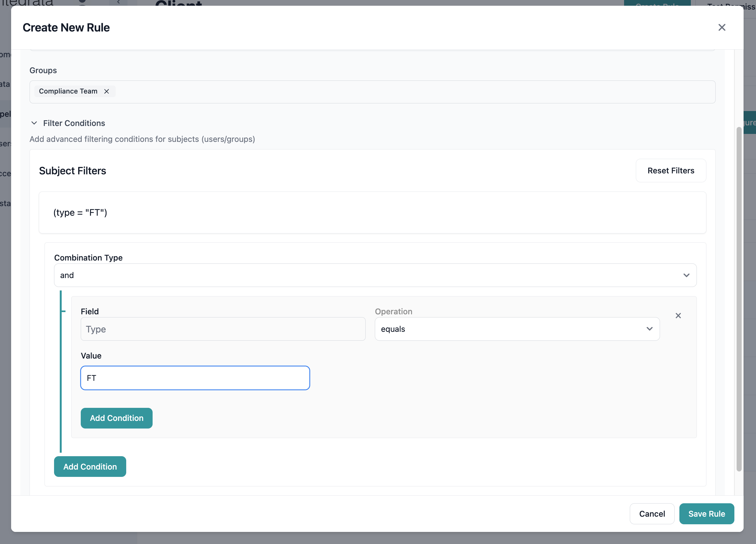Remove the Compliance Team group chip
756x544 pixels.
coord(106,91)
